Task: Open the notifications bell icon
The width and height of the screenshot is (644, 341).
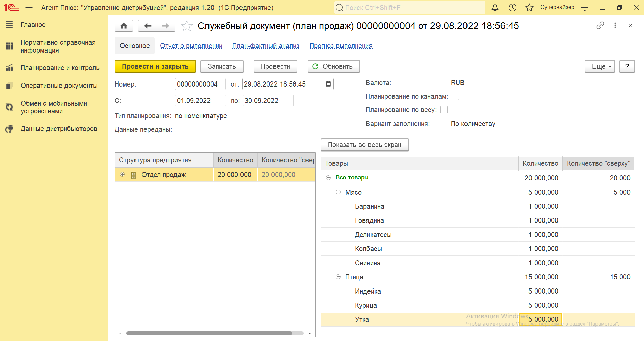Action: click(x=495, y=8)
